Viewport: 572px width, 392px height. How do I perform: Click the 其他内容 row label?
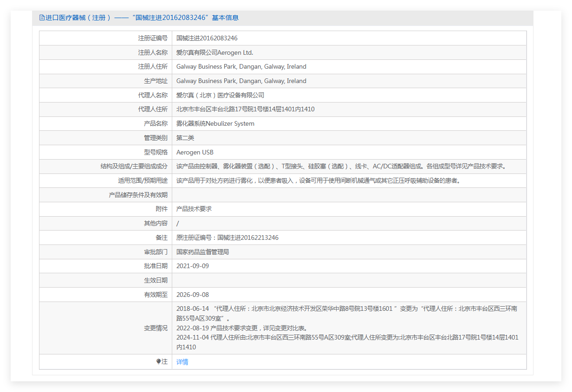(156, 224)
